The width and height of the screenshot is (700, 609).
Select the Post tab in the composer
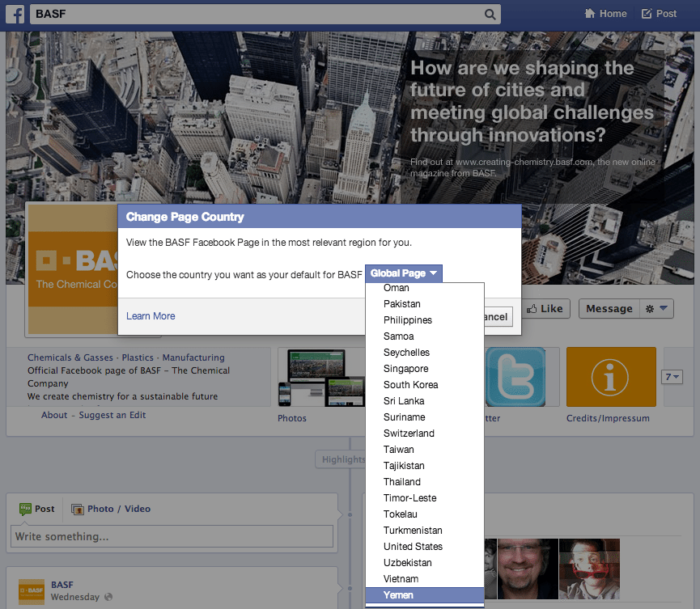click(x=37, y=509)
